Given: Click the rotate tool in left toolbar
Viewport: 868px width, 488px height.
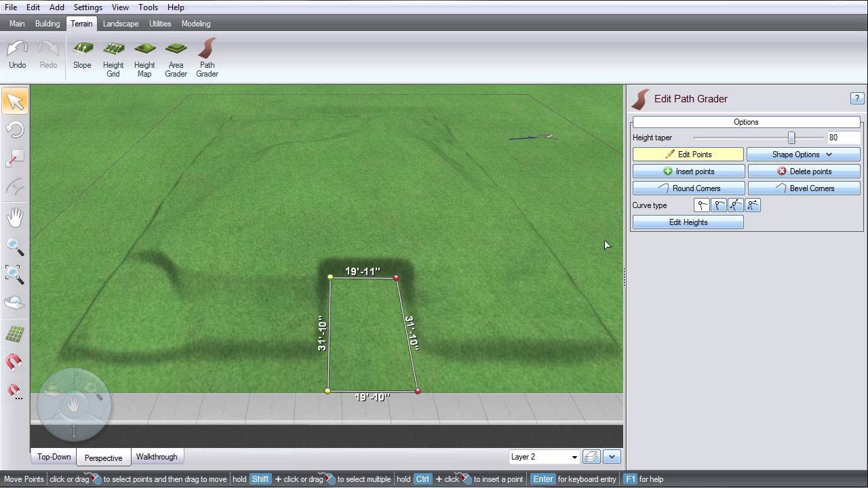Looking at the screenshot, I should point(15,129).
